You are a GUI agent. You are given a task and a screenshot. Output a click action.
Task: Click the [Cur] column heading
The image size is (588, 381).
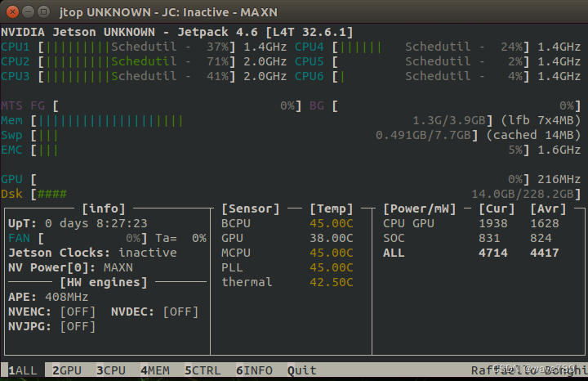(x=497, y=208)
